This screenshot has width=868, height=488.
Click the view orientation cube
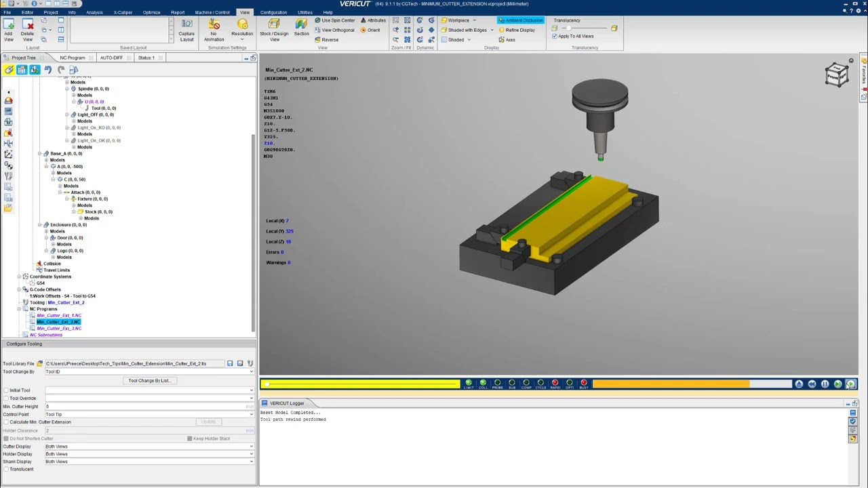click(837, 75)
